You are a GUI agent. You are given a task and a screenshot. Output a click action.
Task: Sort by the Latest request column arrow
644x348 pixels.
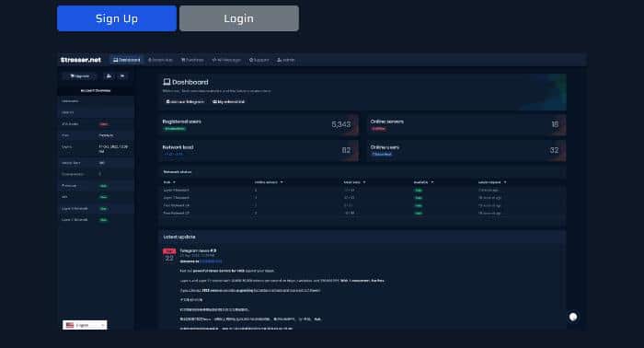point(505,182)
